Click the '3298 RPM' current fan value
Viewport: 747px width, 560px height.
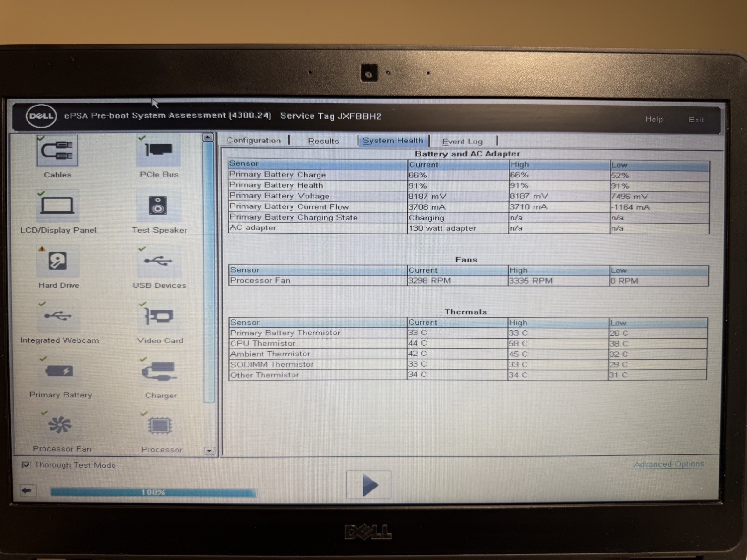[x=429, y=280]
